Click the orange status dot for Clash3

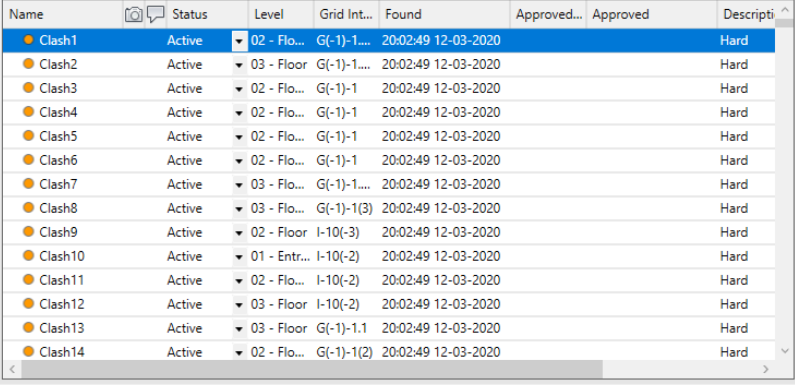(x=28, y=88)
